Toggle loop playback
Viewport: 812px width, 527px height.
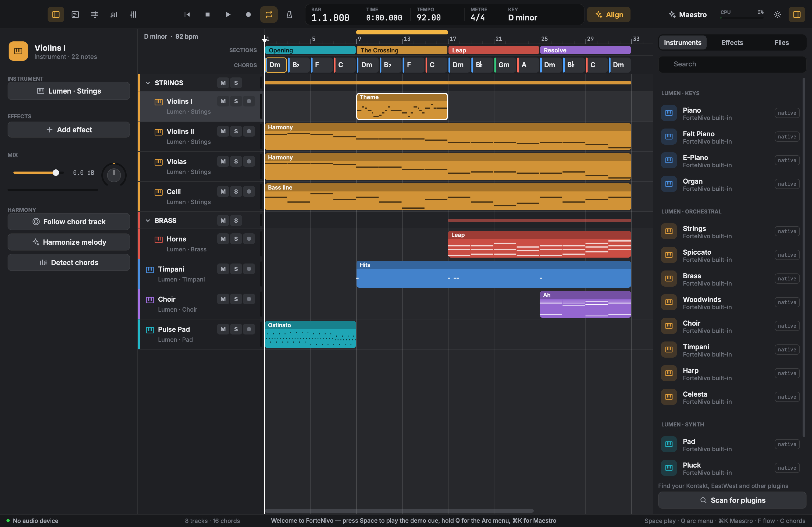pyautogui.click(x=269, y=14)
